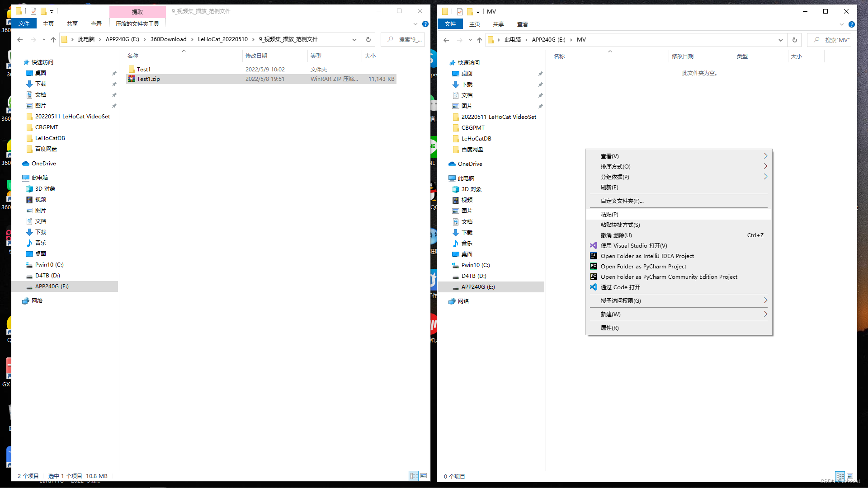Image resolution: width=868 pixels, height=488 pixels.
Task: Open Folder as PyCharm Project menu entry
Action: 643,267
